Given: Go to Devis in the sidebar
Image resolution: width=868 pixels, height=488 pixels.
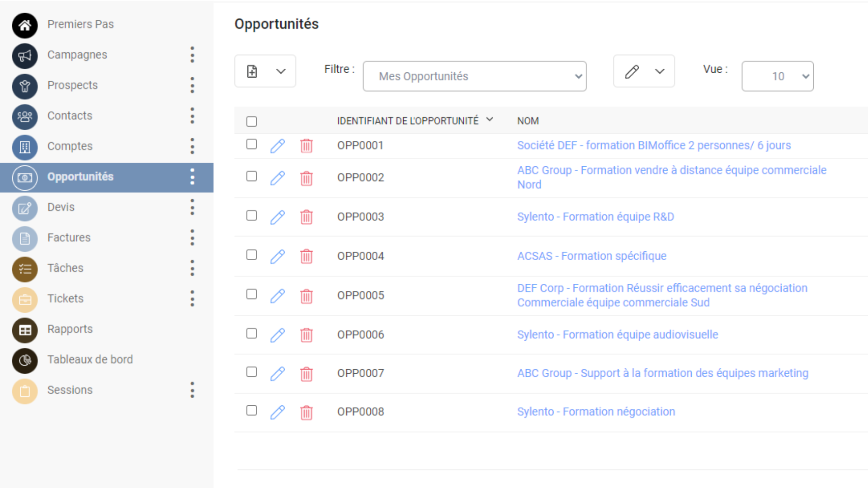Looking at the screenshot, I should [x=61, y=207].
